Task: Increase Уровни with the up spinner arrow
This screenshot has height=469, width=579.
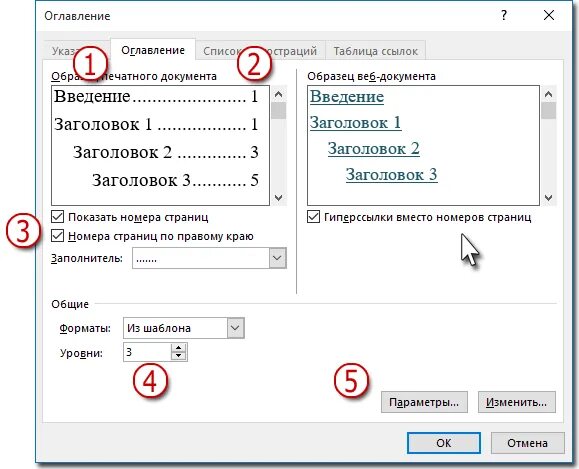Action: click(179, 348)
